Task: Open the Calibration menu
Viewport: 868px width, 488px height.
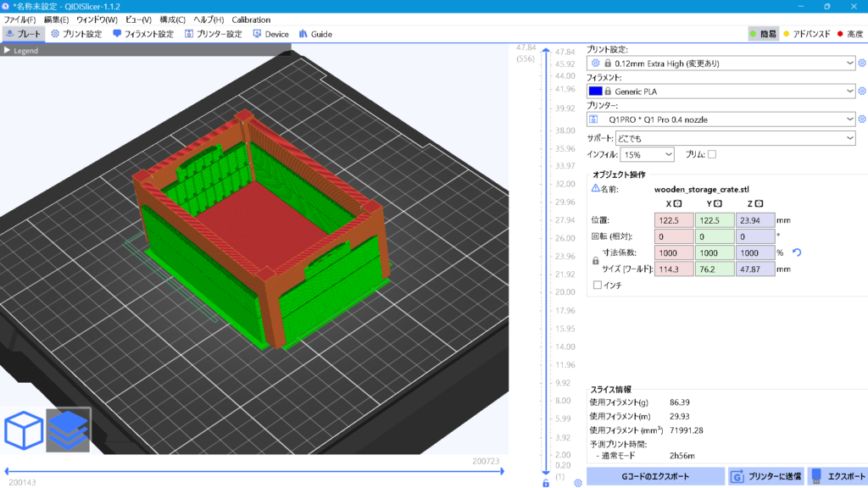Action: [251, 19]
